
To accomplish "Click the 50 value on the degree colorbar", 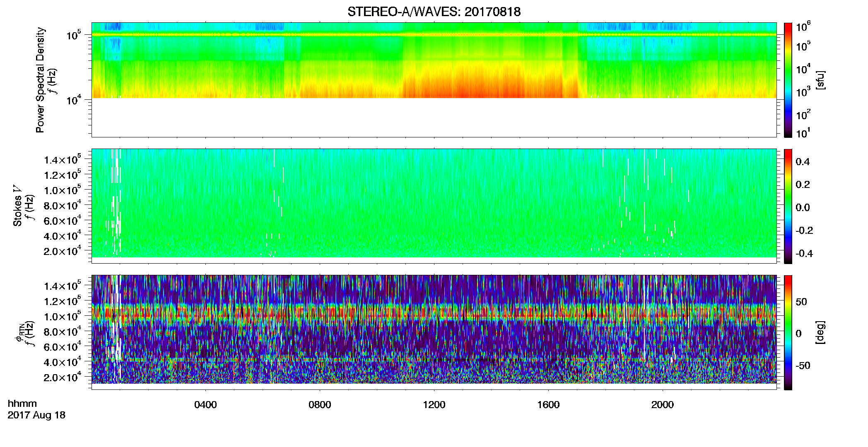I will tap(801, 302).
